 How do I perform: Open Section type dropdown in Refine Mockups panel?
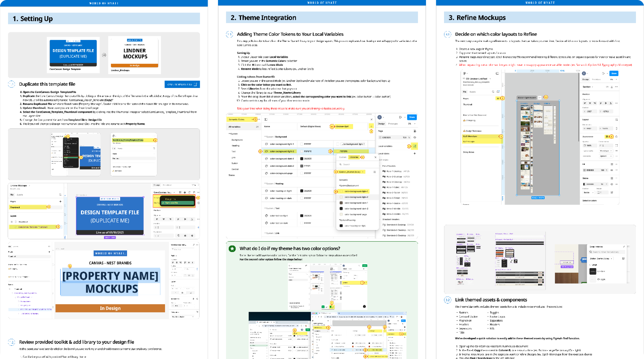pos(588,87)
